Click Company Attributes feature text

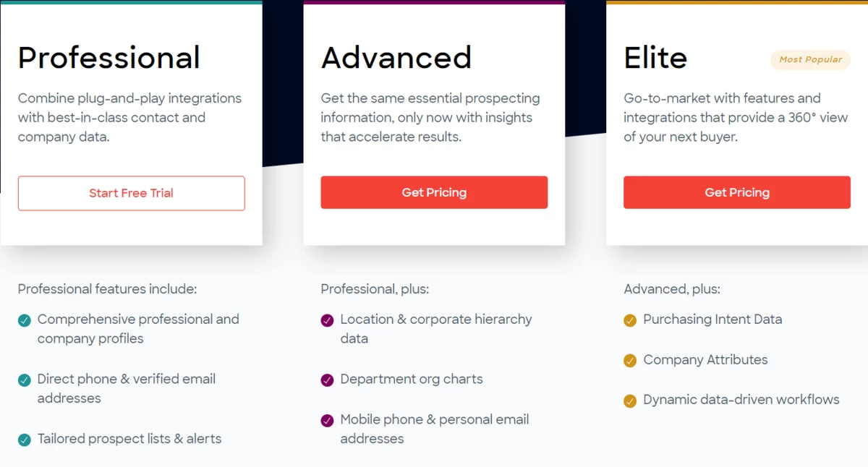point(705,359)
